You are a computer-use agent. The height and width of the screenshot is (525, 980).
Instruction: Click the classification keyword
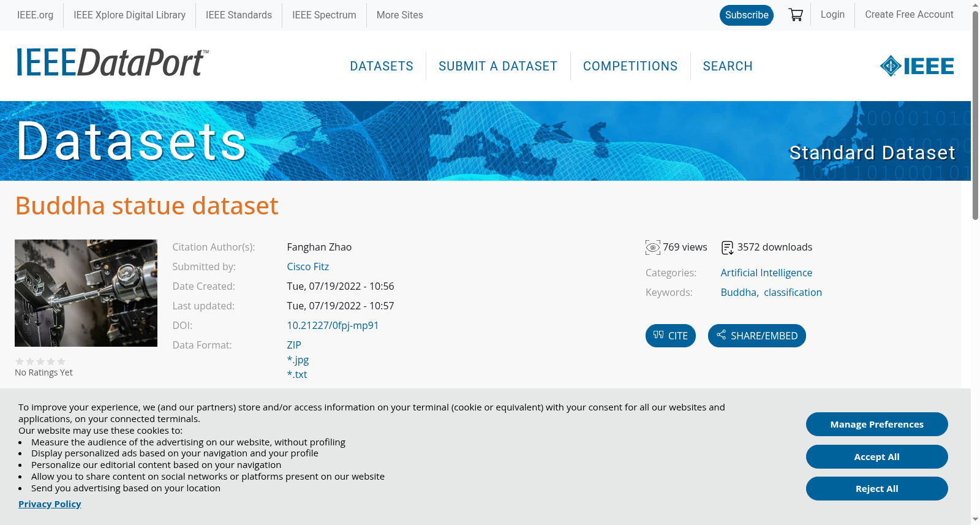[793, 292]
